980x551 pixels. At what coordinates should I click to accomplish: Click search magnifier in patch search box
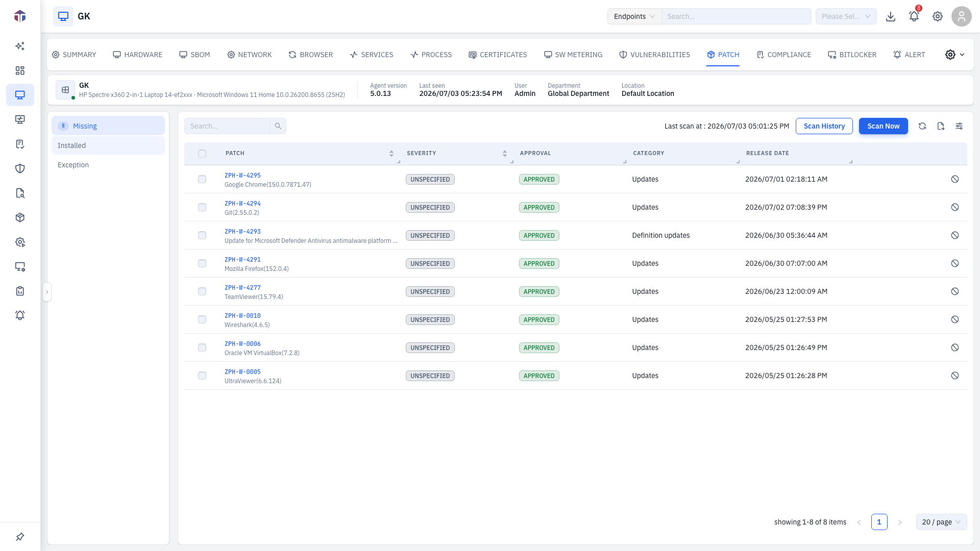[x=278, y=126]
